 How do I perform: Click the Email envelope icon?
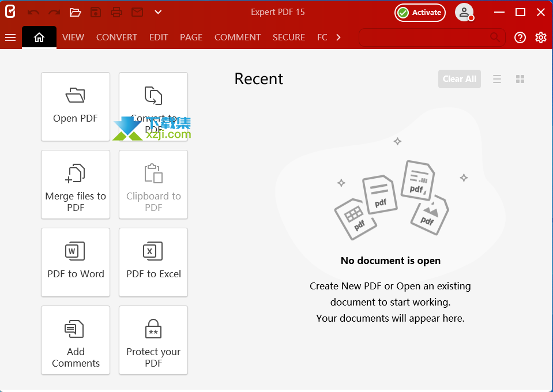coord(137,12)
